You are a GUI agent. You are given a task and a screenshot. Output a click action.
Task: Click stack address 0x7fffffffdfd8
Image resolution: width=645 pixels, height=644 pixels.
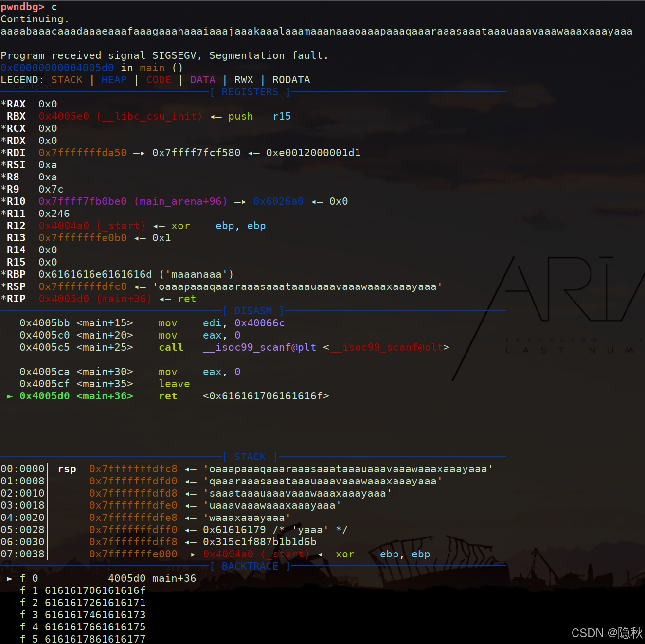point(133,493)
